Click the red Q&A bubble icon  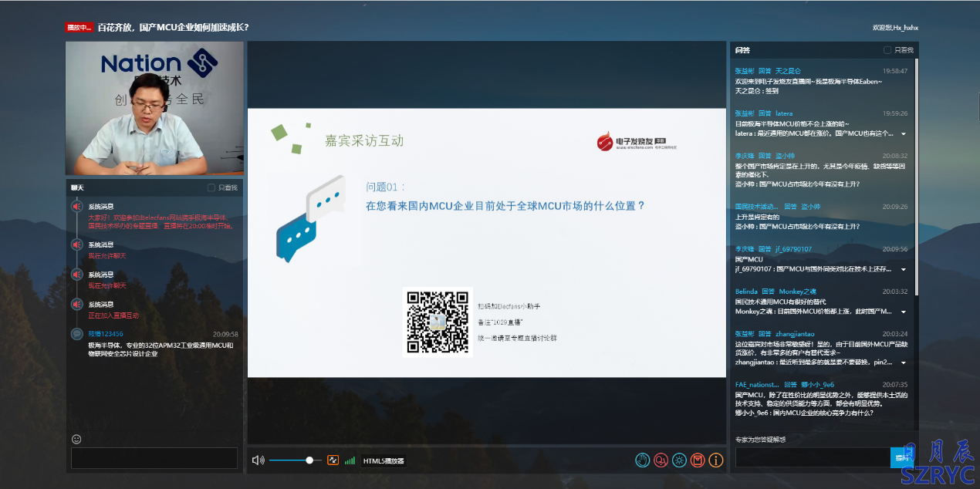click(661, 460)
